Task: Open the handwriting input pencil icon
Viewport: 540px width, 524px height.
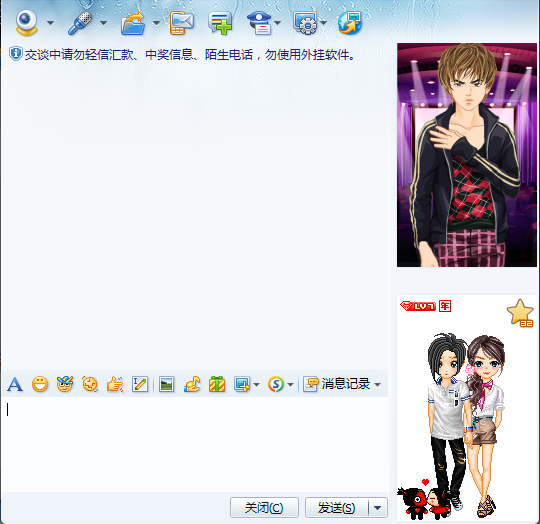Action: [x=140, y=384]
